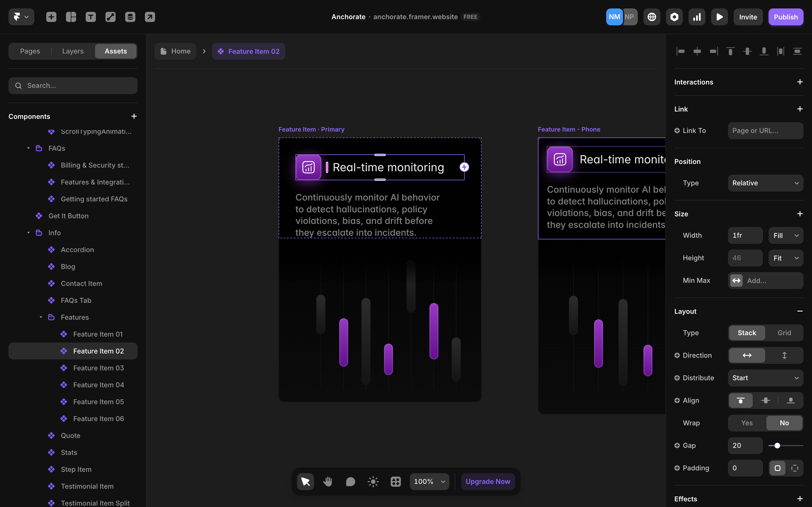Collapse the Features folder in components
Screen dimensions: 812x507
click(x=41, y=317)
